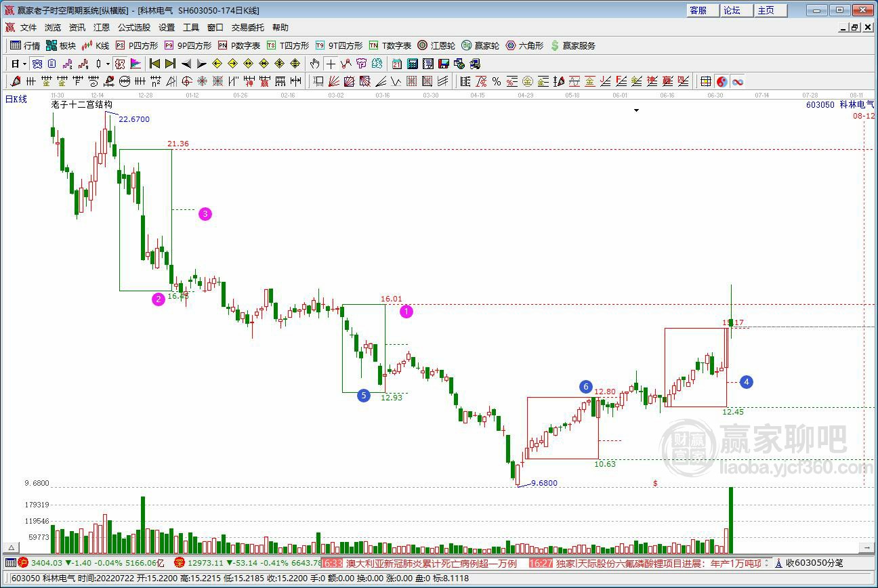This screenshot has width=878, height=588.
Task: Expand the candlestick style dropdown arrow
Action: 107,64
